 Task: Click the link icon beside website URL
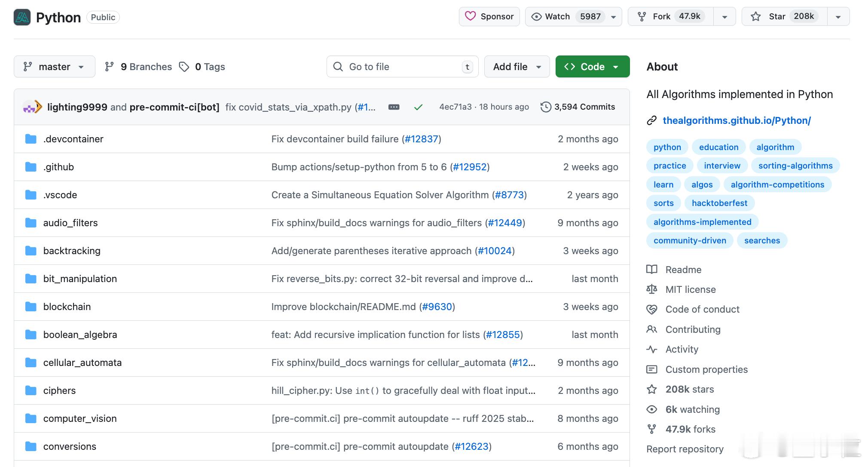(651, 120)
